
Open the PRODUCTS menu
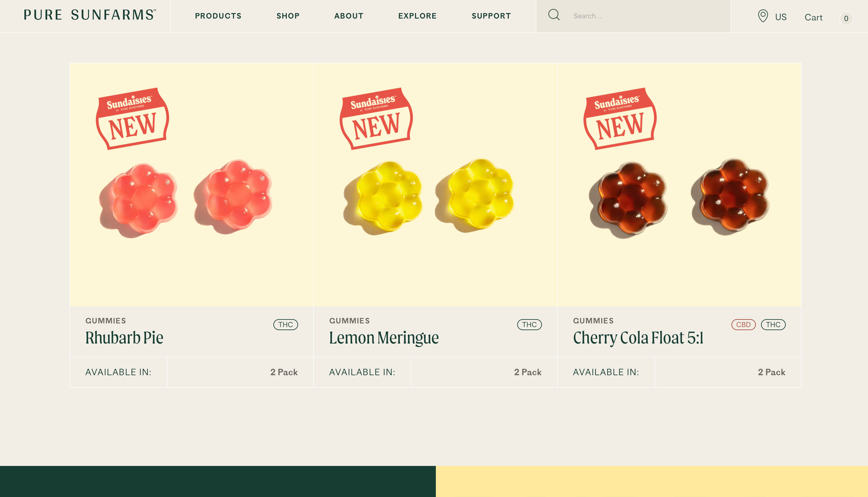pyautogui.click(x=218, y=16)
